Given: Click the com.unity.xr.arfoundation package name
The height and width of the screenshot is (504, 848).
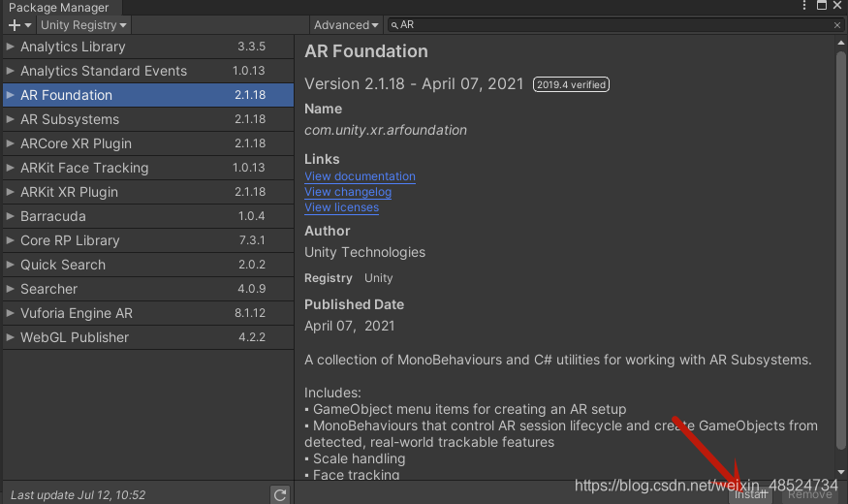Looking at the screenshot, I should [x=386, y=130].
